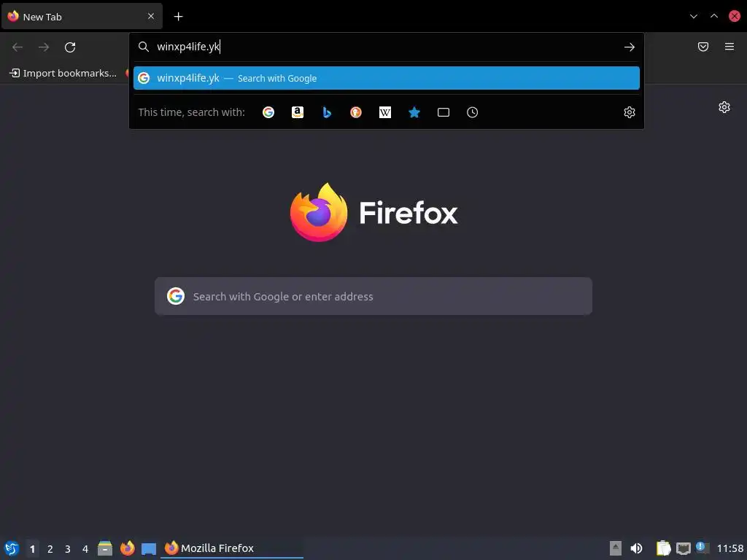747x560 pixels.
Task: Open the volume control in system tray
Action: [636, 548]
